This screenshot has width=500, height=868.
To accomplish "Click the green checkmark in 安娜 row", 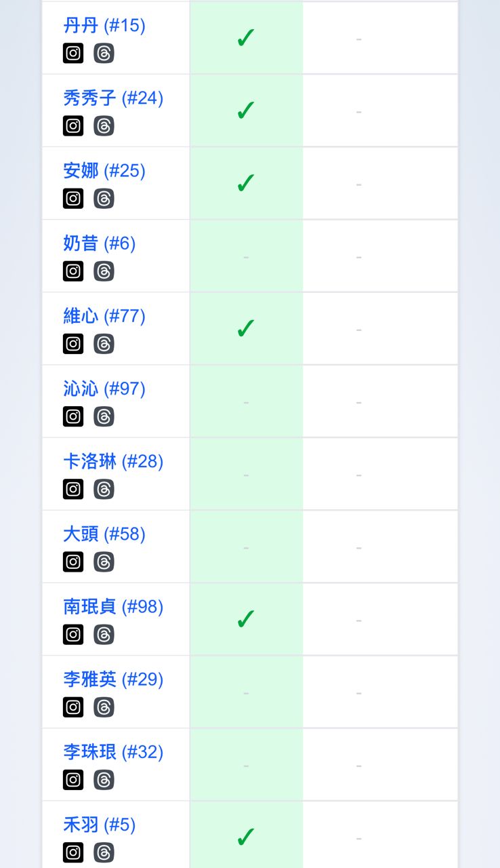I will point(246,183).
